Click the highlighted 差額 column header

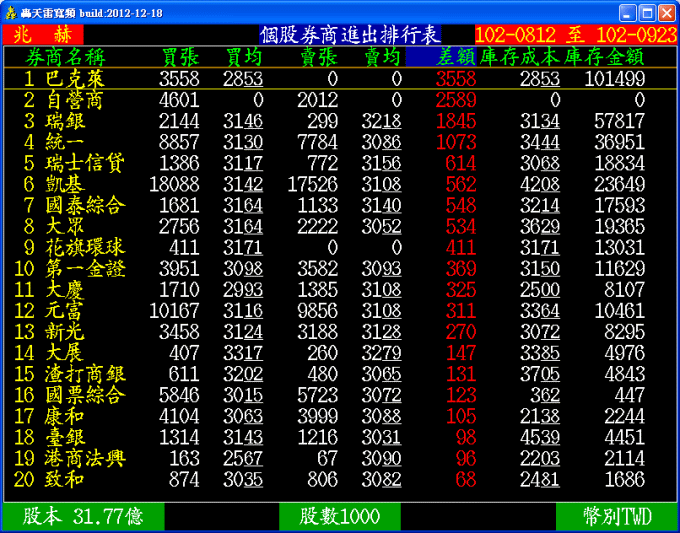pyautogui.click(x=441, y=57)
